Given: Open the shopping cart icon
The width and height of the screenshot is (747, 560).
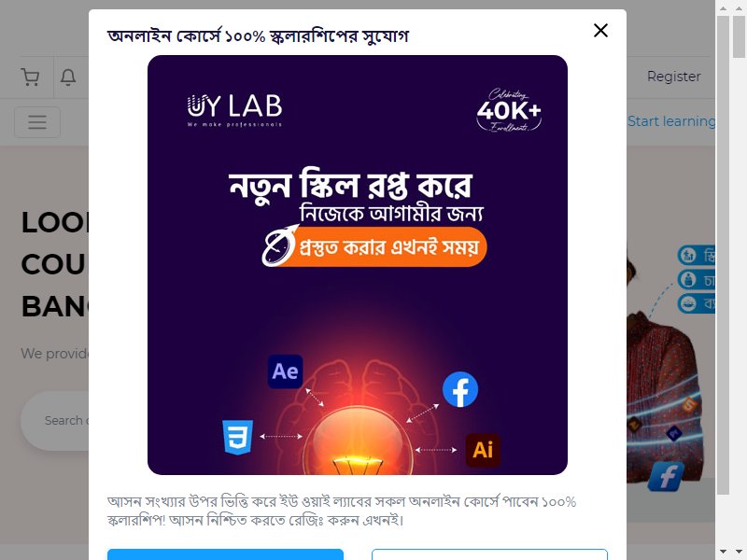Looking at the screenshot, I should [x=30, y=77].
